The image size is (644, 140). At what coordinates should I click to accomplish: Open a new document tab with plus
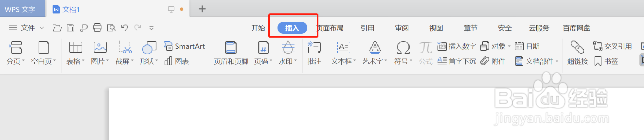pyautogui.click(x=202, y=9)
